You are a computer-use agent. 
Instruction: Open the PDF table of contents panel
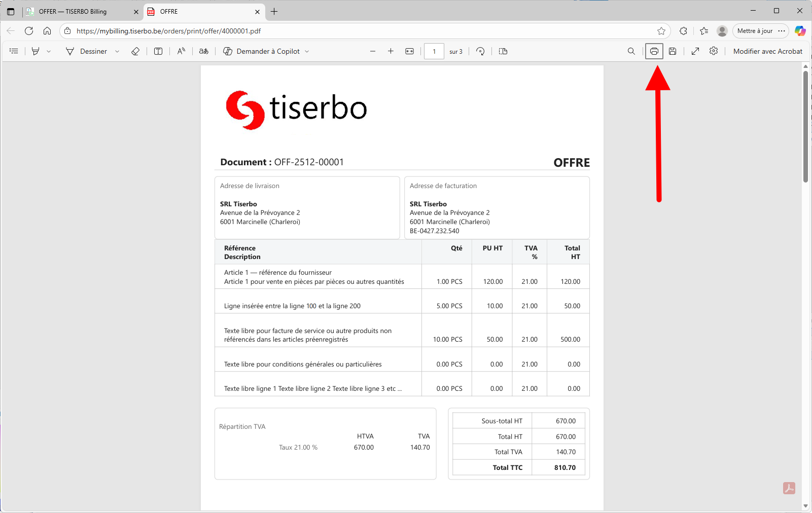(14, 51)
